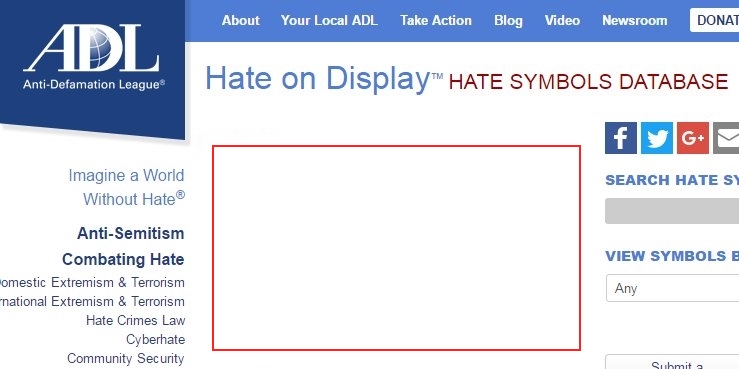Viewport: 739px width, 369px height.
Task: Go to Take Action section
Action: [435, 21]
